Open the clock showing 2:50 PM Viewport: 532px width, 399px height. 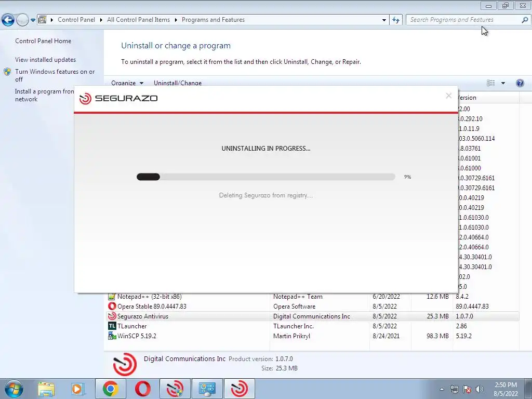[506, 389]
